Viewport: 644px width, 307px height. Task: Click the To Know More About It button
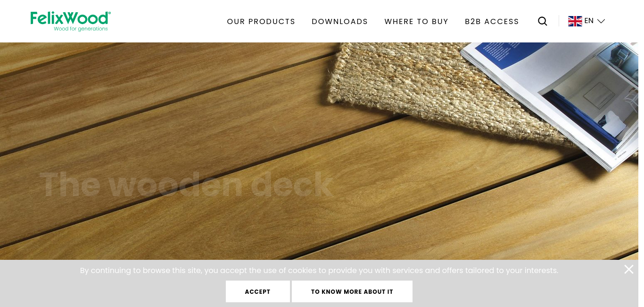(352, 291)
